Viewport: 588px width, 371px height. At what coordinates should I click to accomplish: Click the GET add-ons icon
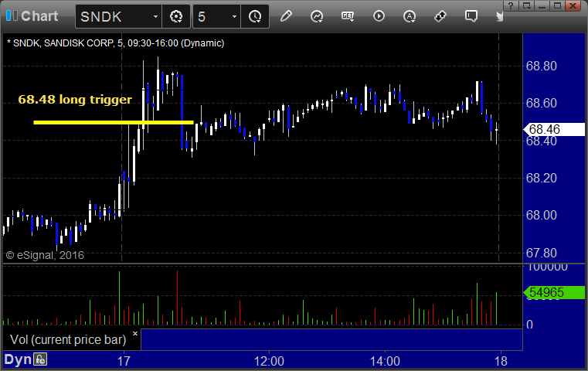pos(348,16)
